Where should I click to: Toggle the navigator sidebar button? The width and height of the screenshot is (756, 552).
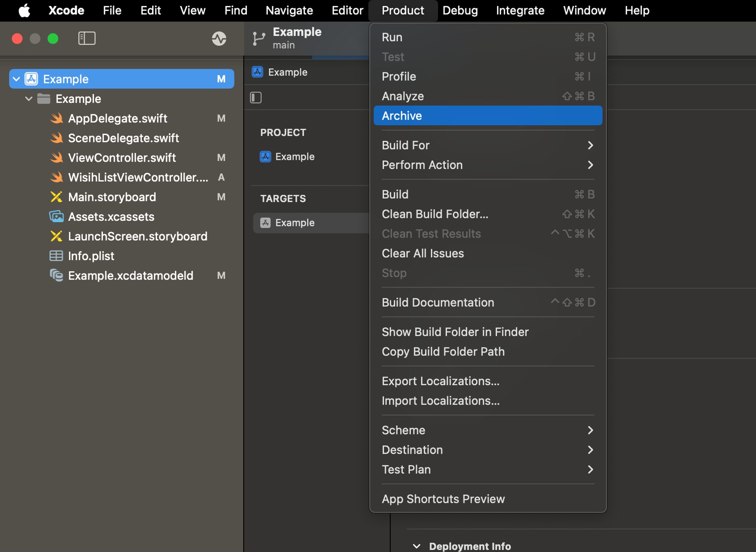87,38
